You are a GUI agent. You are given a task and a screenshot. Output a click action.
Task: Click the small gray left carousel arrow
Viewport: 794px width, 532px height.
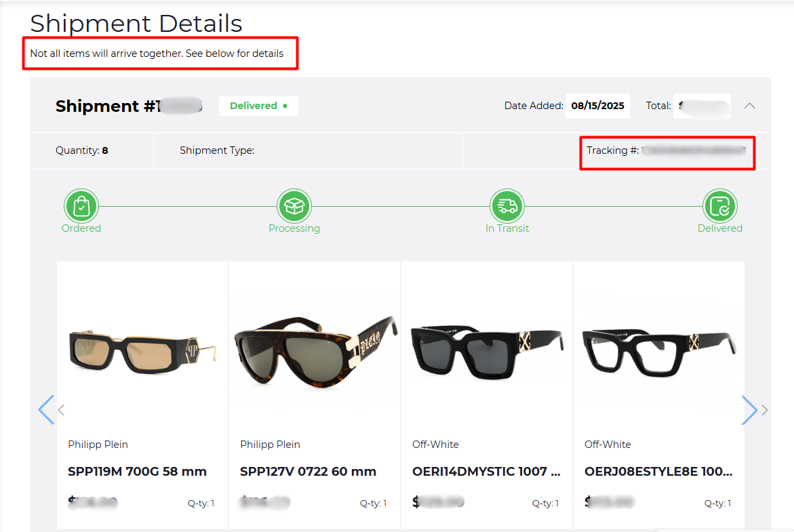tap(61, 410)
